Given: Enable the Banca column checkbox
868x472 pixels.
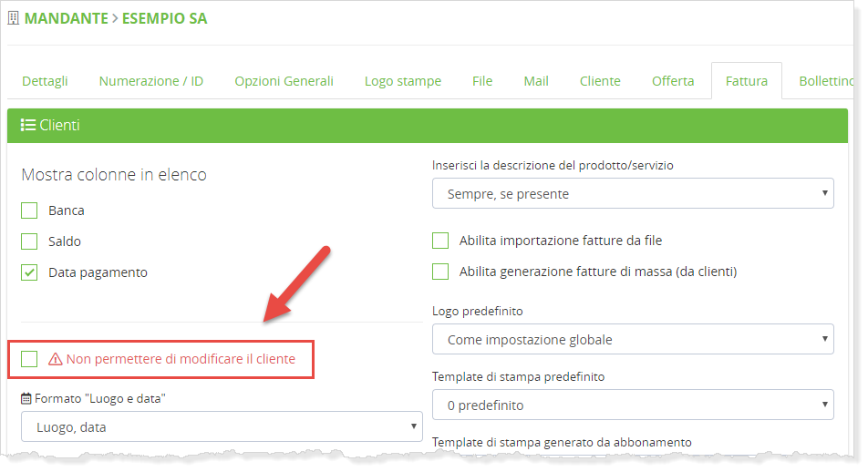Looking at the screenshot, I should (x=30, y=210).
